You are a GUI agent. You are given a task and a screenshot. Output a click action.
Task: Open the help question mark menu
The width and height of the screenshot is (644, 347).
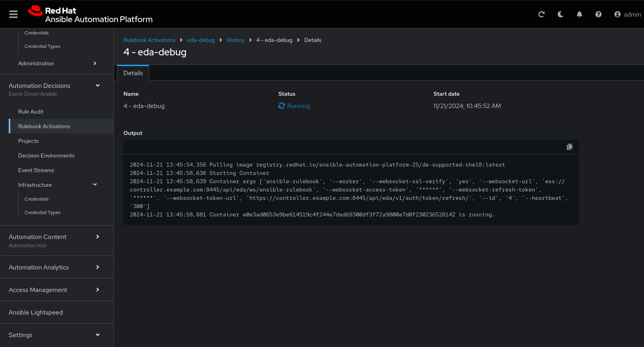(x=599, y=14)
